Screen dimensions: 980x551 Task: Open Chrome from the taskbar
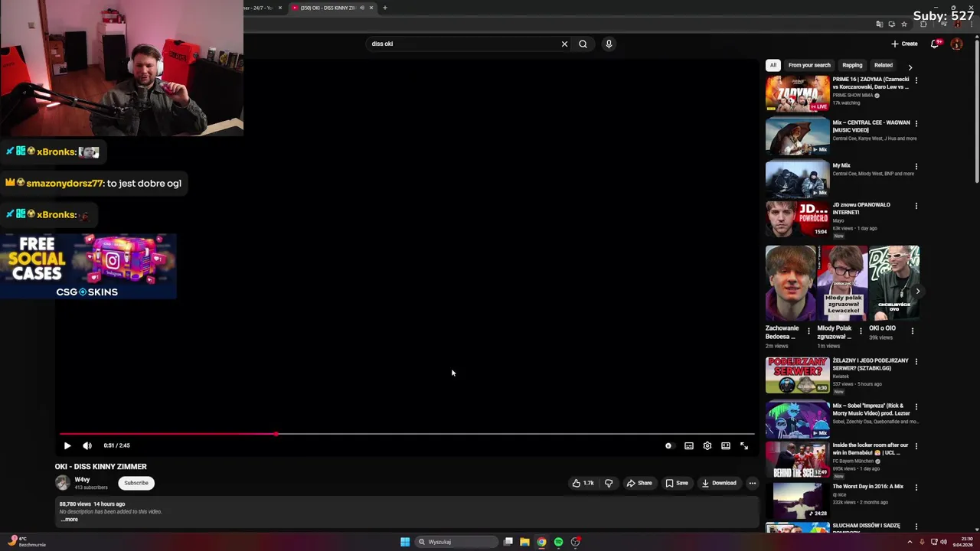point(541,542)
